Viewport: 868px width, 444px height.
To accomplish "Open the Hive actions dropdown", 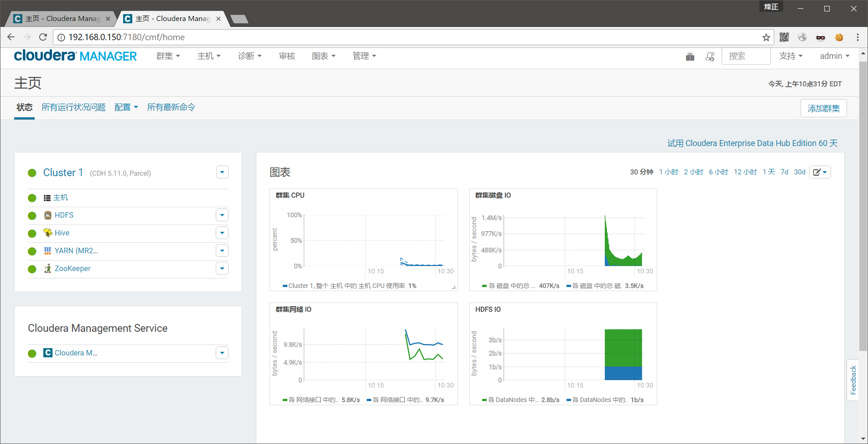I will (x=222, y=233).
